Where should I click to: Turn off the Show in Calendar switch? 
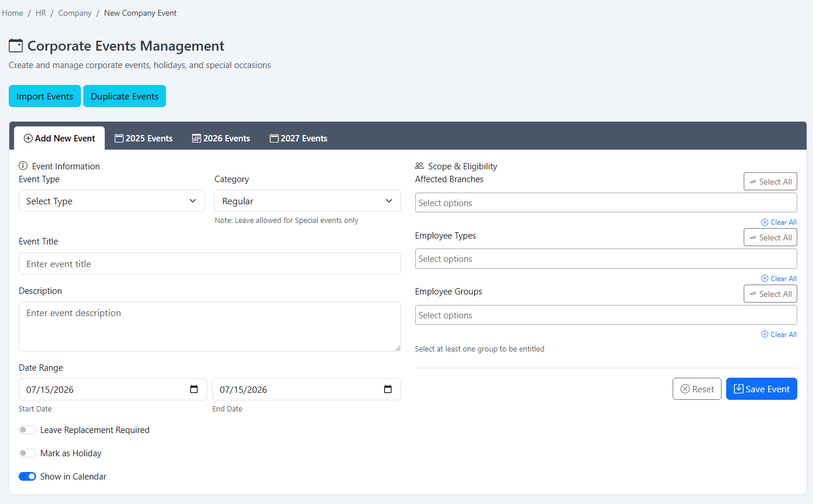[x=27, y=477]
